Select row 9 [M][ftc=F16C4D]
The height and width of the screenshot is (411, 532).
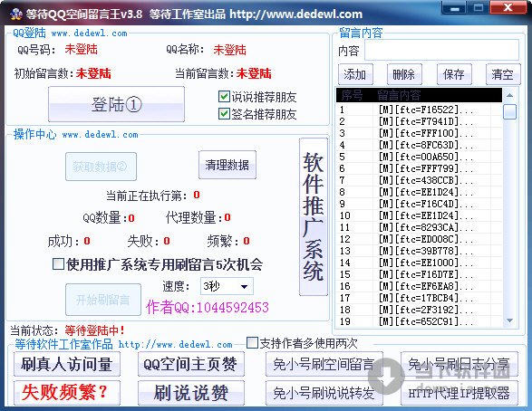(x=420, y=204)
